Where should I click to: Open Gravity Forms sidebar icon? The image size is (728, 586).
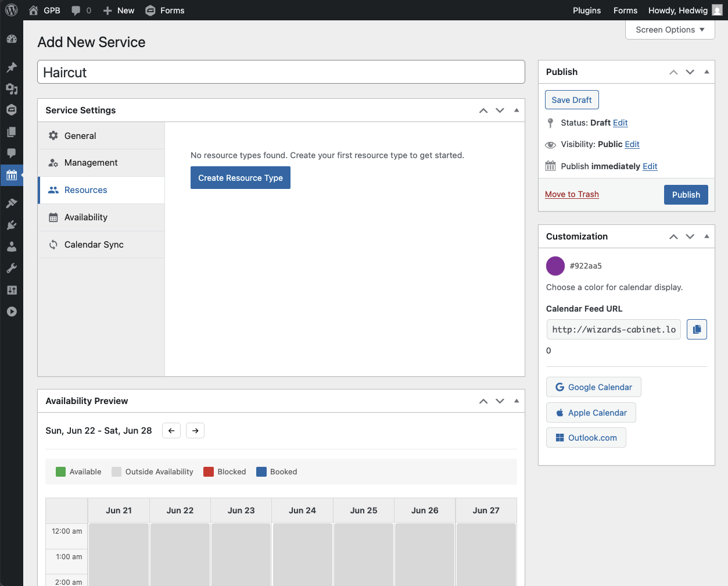[x=12, y=110]
